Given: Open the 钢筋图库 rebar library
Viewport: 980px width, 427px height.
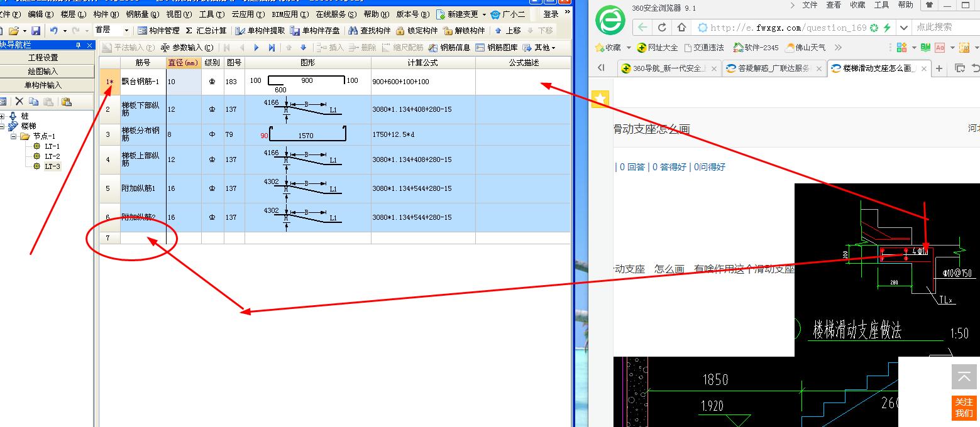Looking at the screenshot, I should coord(497,47).
